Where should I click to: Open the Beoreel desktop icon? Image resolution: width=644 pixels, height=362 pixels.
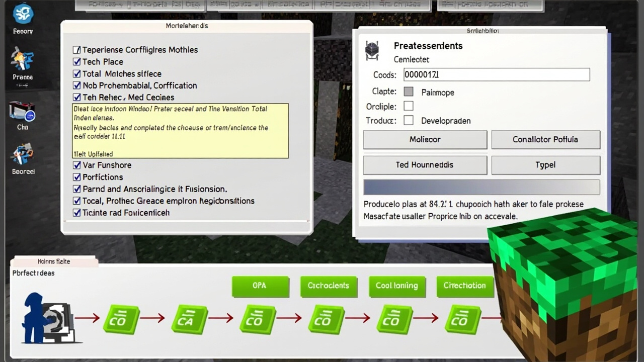tap(23, 154)
